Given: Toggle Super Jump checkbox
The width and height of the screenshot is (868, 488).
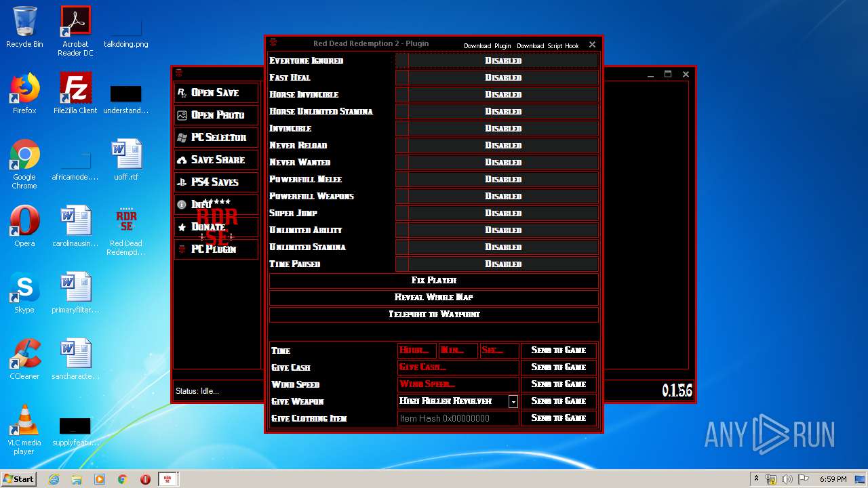Looking at the screenshot, I should (x=401, y=213).
